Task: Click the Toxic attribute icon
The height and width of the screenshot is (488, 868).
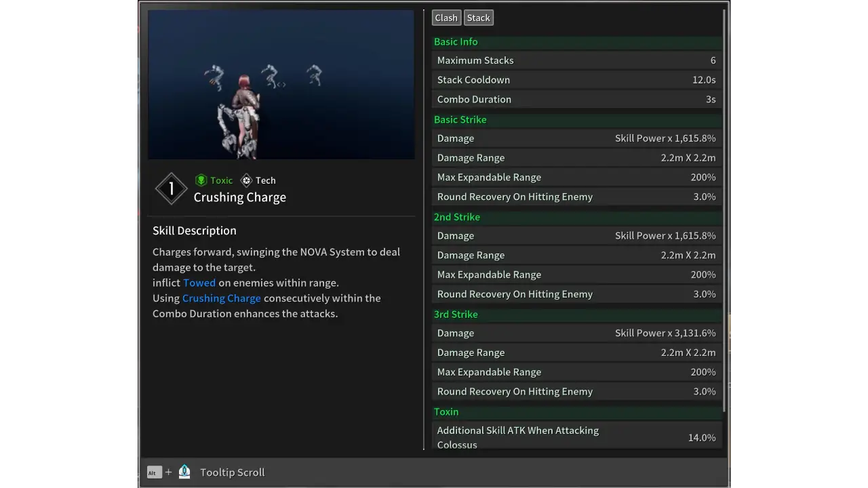Action: click(201, 180)
